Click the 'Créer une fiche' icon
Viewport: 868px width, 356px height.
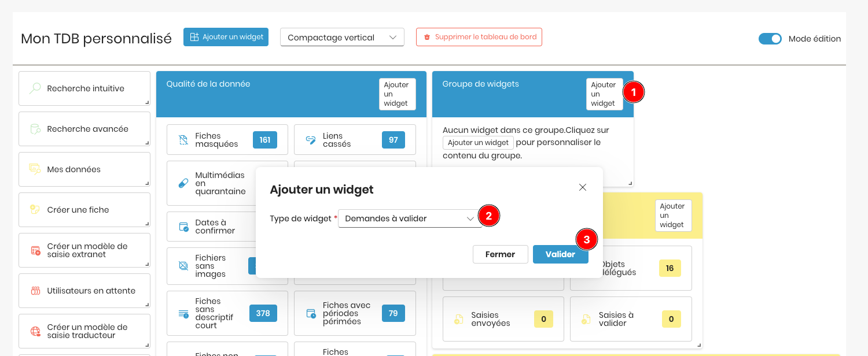(x=35, y=210)
